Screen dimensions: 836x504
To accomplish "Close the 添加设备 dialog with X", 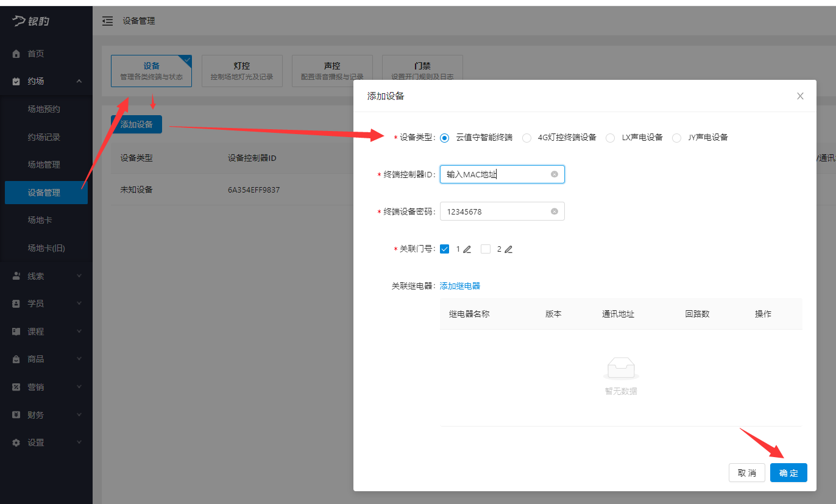I will click(800, 96).
